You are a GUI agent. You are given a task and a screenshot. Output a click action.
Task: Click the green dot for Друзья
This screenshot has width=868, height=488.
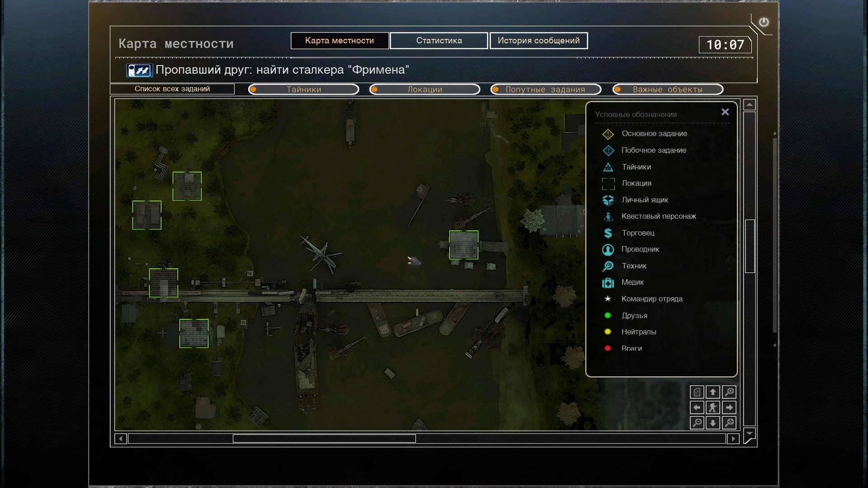point(608,315)
